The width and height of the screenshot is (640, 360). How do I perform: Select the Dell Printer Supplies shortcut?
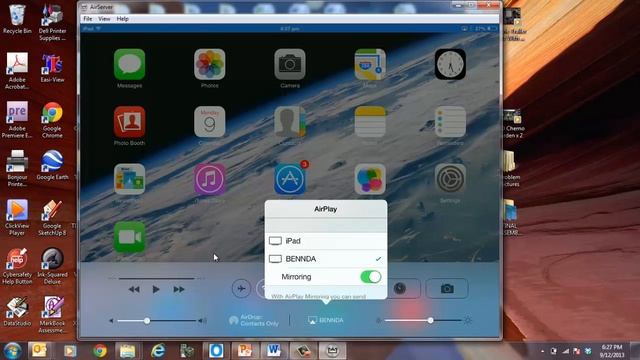(x=52, y=22)
